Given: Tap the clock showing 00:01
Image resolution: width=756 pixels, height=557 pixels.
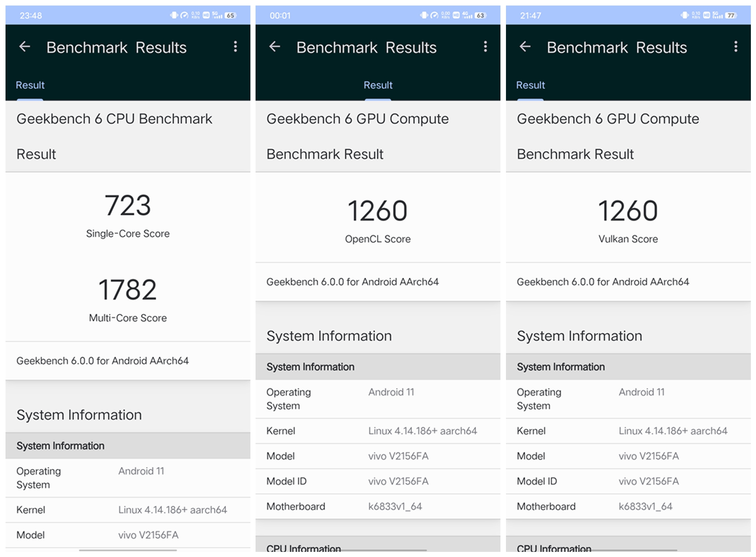Looking at the screenshot, I should tap(280, 16).
